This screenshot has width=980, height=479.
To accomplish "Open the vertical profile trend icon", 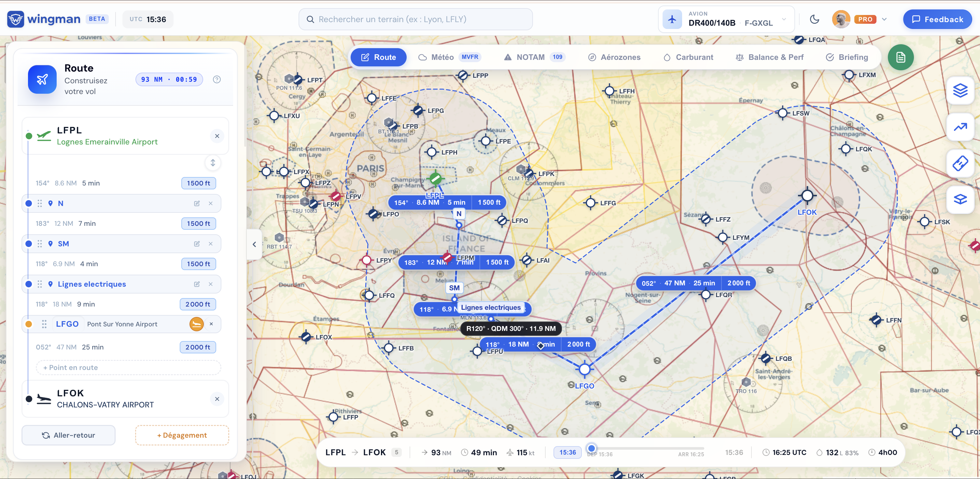I will 960,127.
